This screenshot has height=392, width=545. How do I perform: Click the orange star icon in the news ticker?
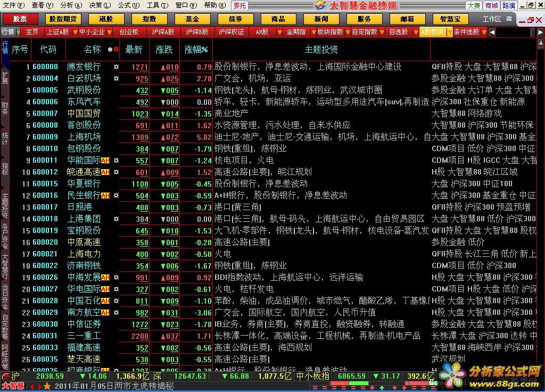(47, 386)
